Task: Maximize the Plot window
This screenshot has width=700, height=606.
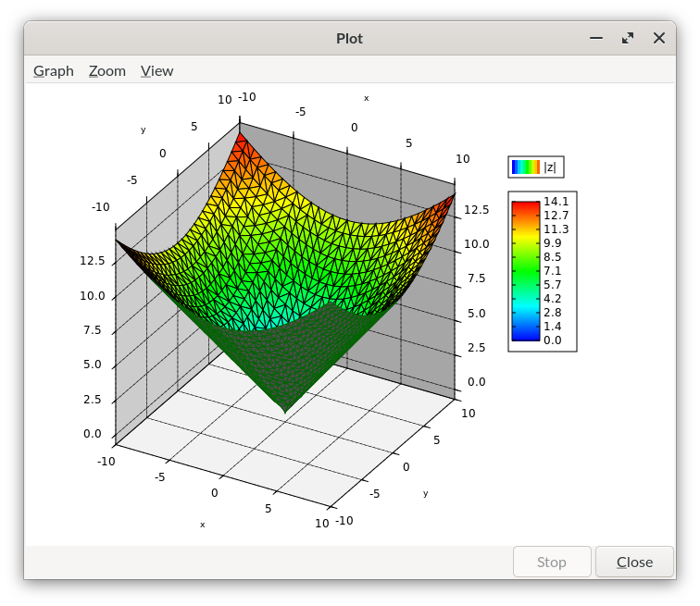Action: [x=628, y=38]
